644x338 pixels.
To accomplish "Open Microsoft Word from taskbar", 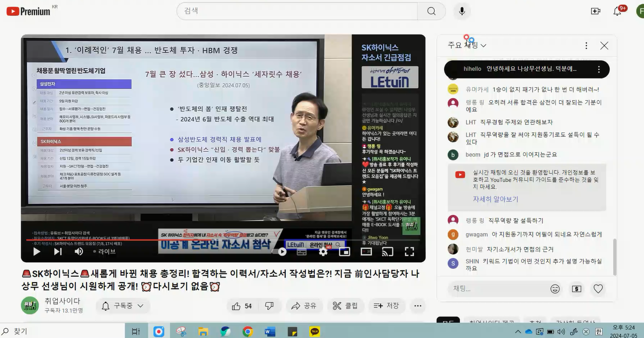I will pyautogui.click(x=270, y=332).
